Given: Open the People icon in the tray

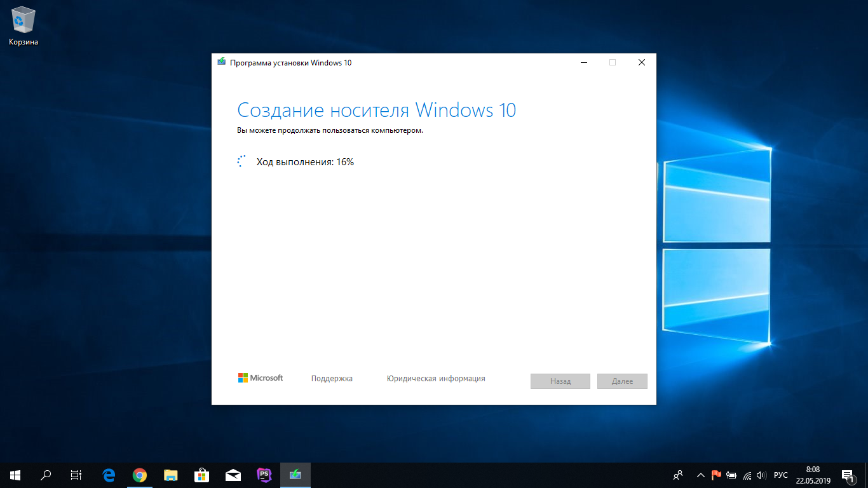Looking at the screenshot, I should [x=679, y=475].
